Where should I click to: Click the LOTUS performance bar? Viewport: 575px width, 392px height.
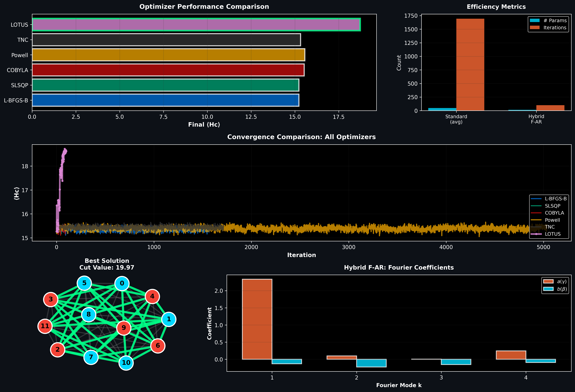click(196, 25)
